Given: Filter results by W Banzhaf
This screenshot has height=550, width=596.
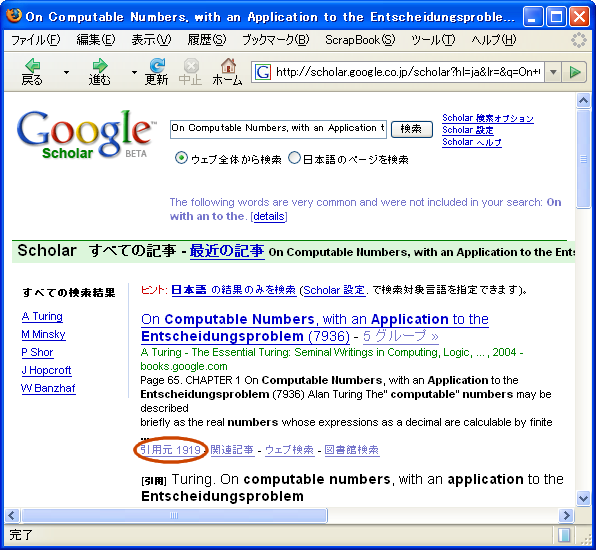Looking at the screenshot, I should (x=48, y=388).
